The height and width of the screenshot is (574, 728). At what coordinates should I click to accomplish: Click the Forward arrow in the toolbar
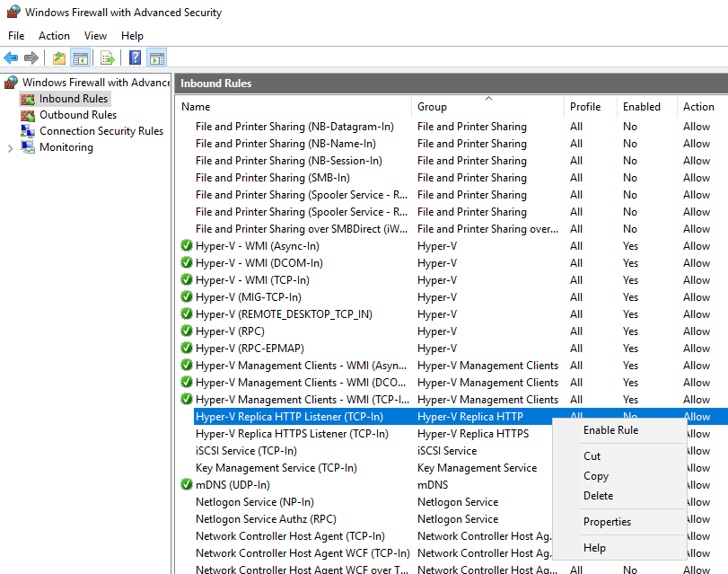point(31,58)
